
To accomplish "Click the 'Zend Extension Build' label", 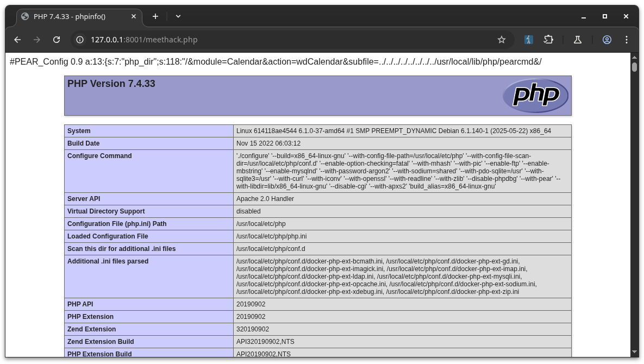I will point(101,342).
